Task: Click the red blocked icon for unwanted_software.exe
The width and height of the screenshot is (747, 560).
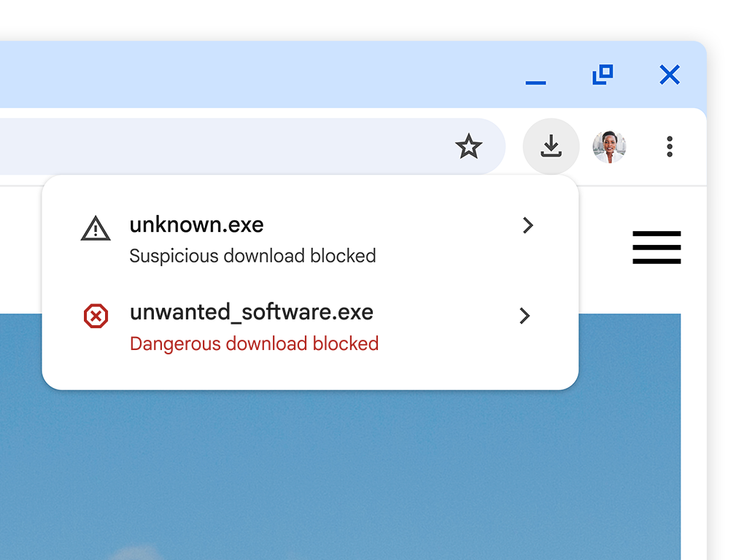Action: [x=96, y=316]
